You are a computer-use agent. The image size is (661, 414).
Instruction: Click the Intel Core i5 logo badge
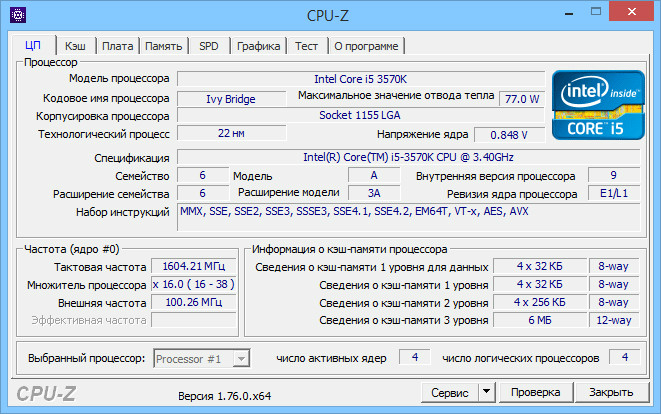[x=598, y=105]
